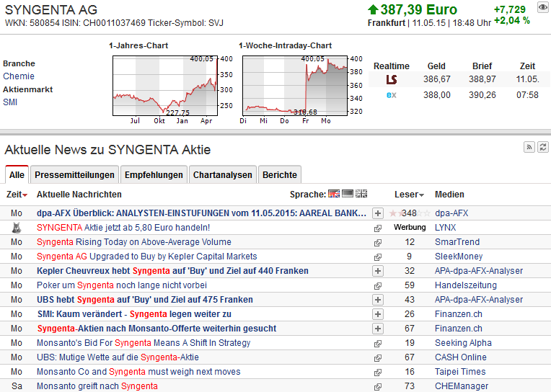The height and width of the screenshot is (392, 551).
Task: Click the refresh news icon
Action: point(542,148)
